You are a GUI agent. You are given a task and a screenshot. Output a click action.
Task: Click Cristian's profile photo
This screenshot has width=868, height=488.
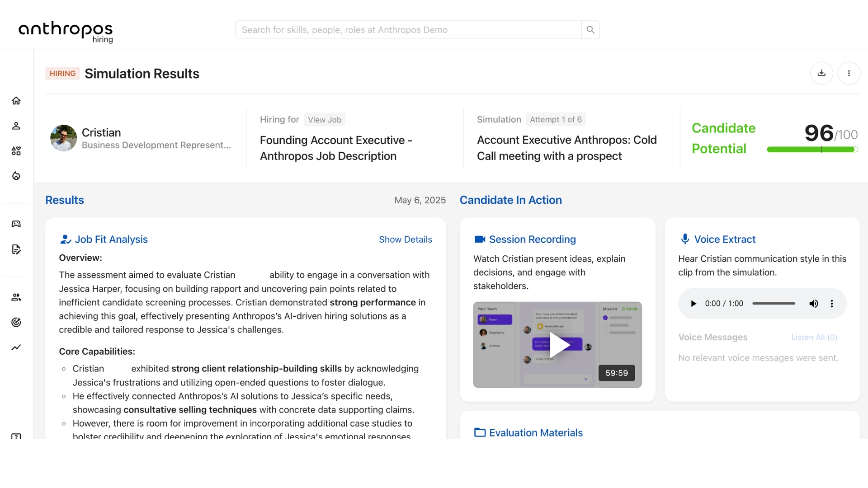[x=63, y=138]
